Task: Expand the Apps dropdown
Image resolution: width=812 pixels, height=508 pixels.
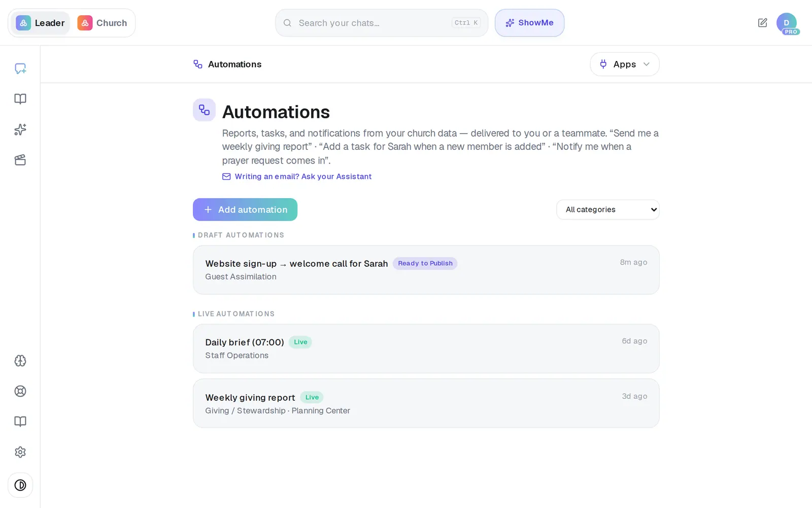Action: tap(624, 65)
